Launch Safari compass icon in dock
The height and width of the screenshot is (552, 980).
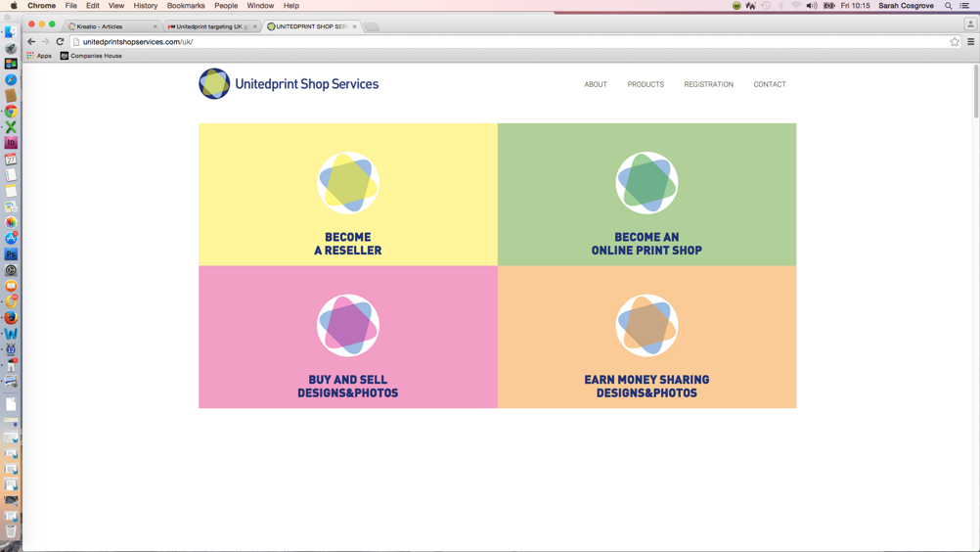pyautogui.click(x=11, y=79)
